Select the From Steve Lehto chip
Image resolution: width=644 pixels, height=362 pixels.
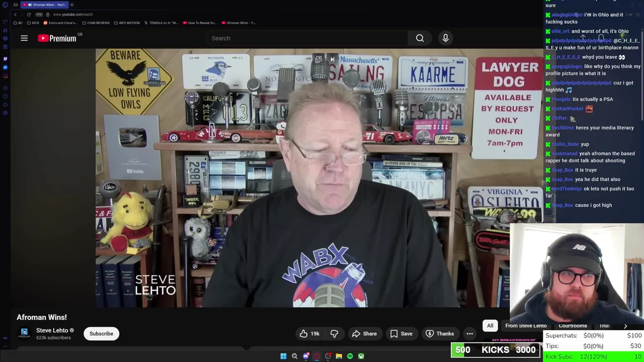click(x=526, y=326)
